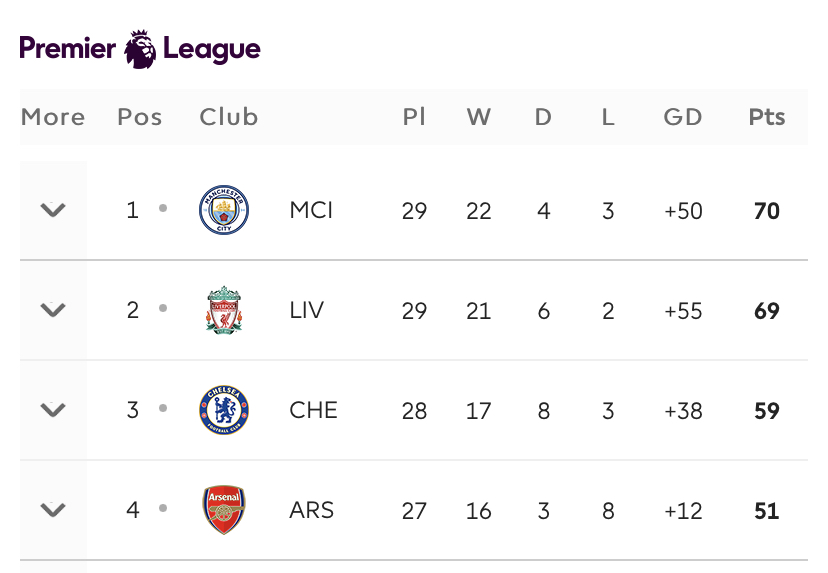Click the Premier League lion logo
The width and height of the screenshot is (828, 573).
(140, 49)
